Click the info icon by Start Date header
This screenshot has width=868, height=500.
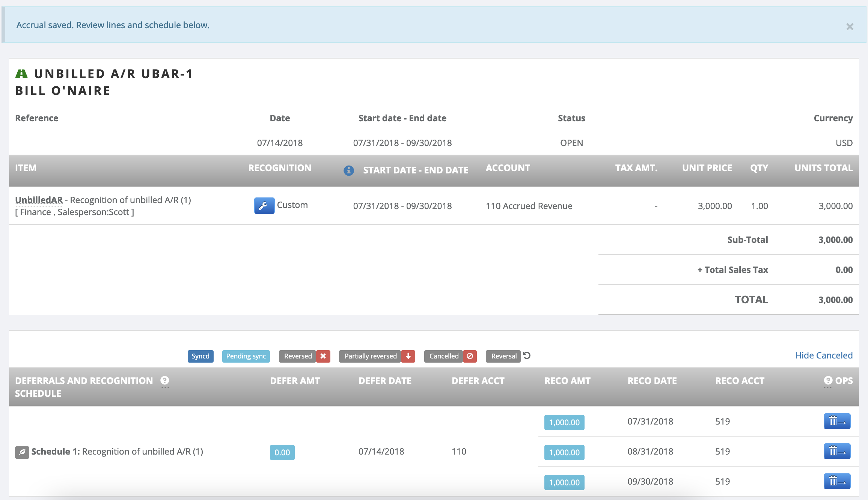tap(348, 170)
